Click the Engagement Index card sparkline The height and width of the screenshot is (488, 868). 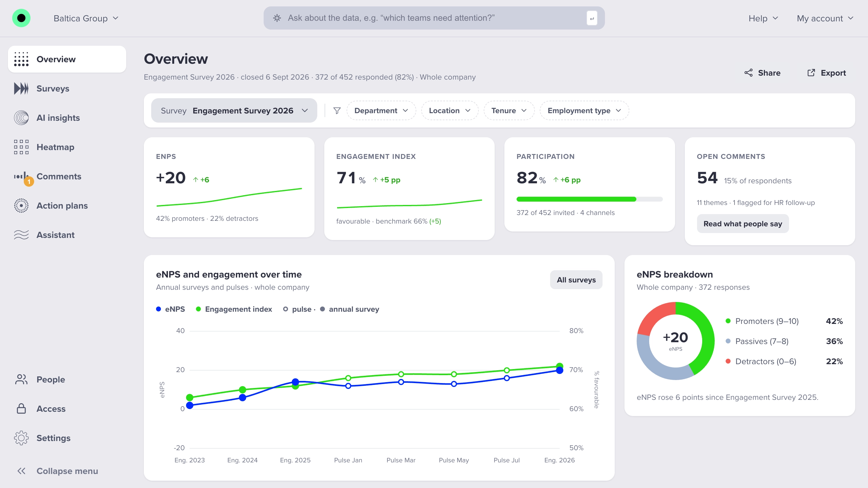click(x=409, y=204)
